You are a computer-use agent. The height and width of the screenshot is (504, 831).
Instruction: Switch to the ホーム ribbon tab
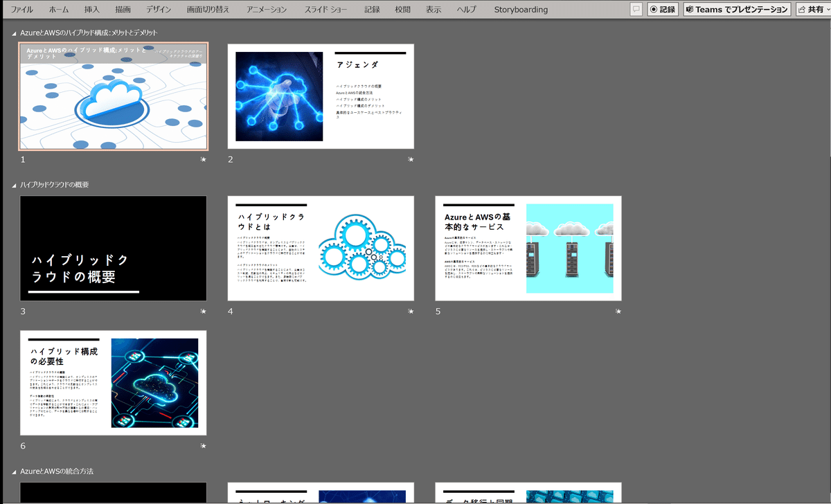pos(59,10)
